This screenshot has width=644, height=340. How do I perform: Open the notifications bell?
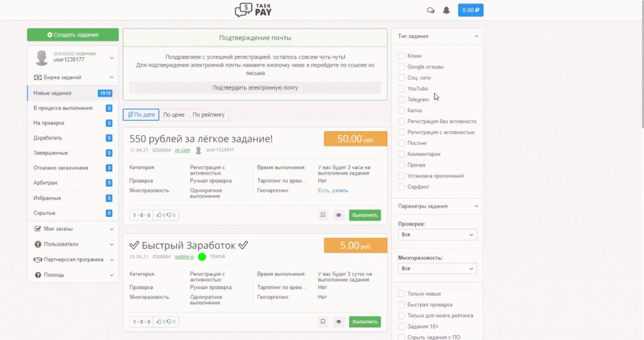(447, 10)
